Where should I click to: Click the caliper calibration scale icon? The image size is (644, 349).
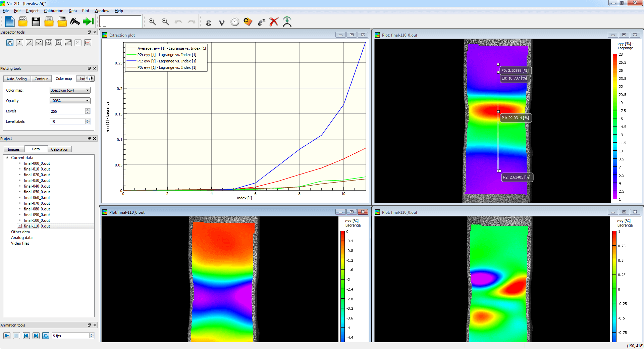(x=75, y=22)
